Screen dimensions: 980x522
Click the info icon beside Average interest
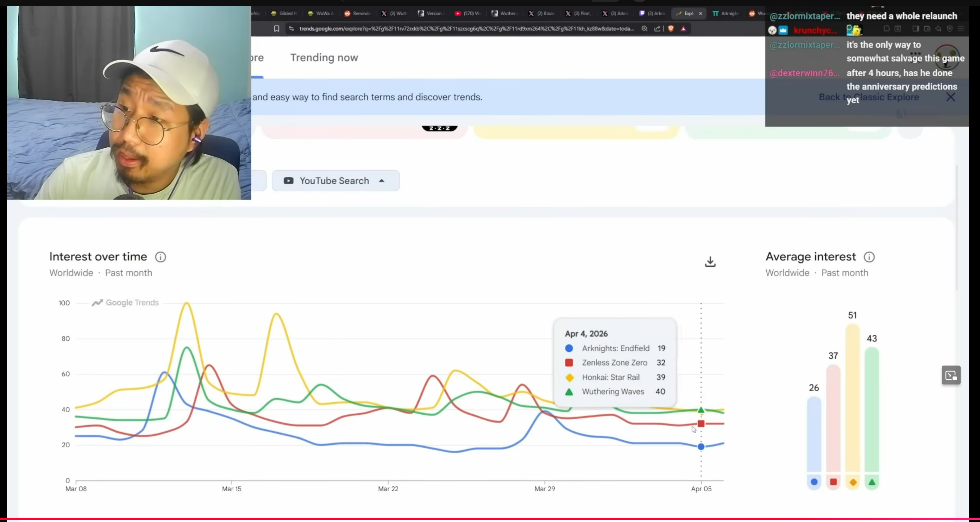tap(869, 257)
